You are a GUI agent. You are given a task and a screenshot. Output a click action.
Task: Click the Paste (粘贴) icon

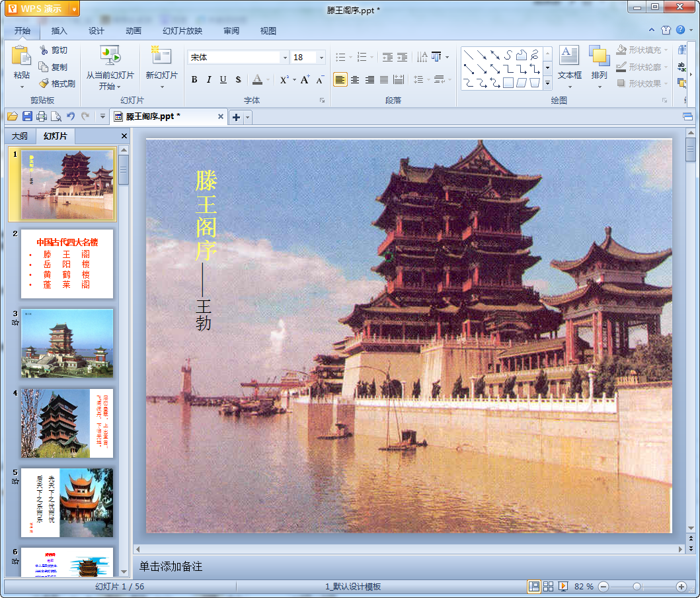[21, 56]
